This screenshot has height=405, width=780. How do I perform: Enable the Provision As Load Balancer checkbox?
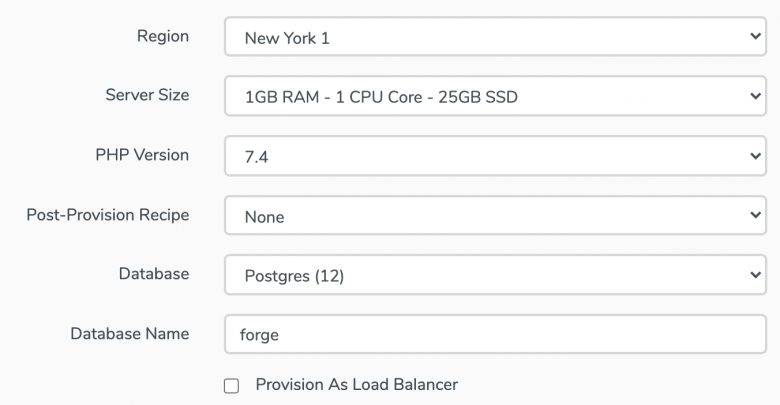[231, 386]
